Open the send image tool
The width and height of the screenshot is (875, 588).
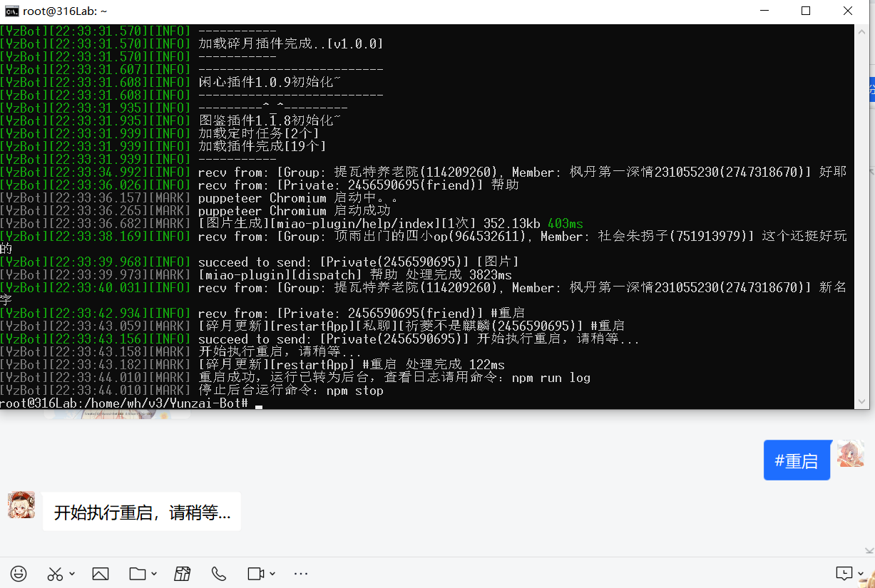(100, 573)
